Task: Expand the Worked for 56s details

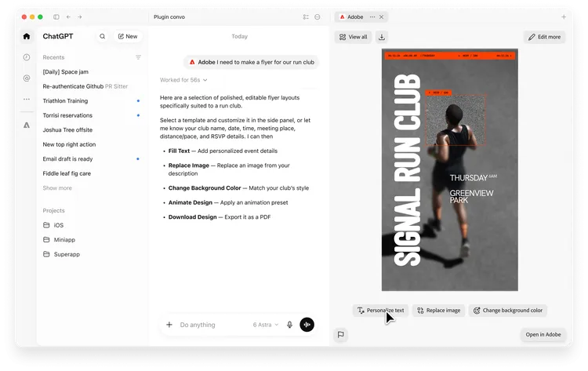Action: tap(183, 80)
